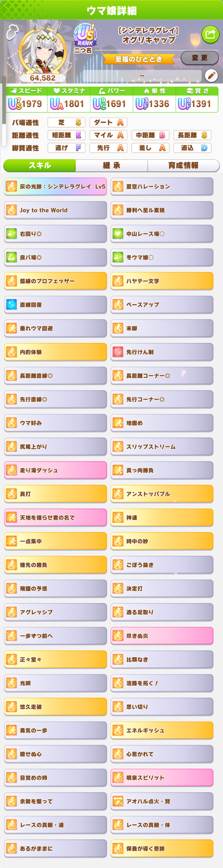Click the 至福のひととき title banner

click(x=138, y=59)
